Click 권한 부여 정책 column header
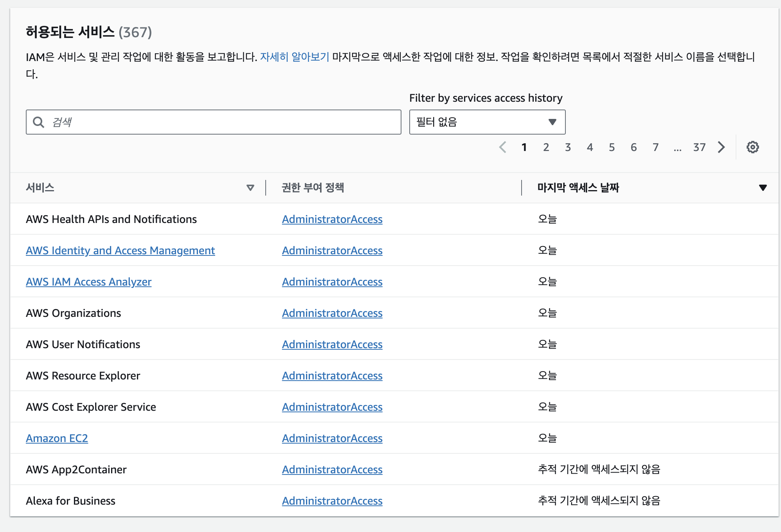781x532 pixels. point(313,188)
